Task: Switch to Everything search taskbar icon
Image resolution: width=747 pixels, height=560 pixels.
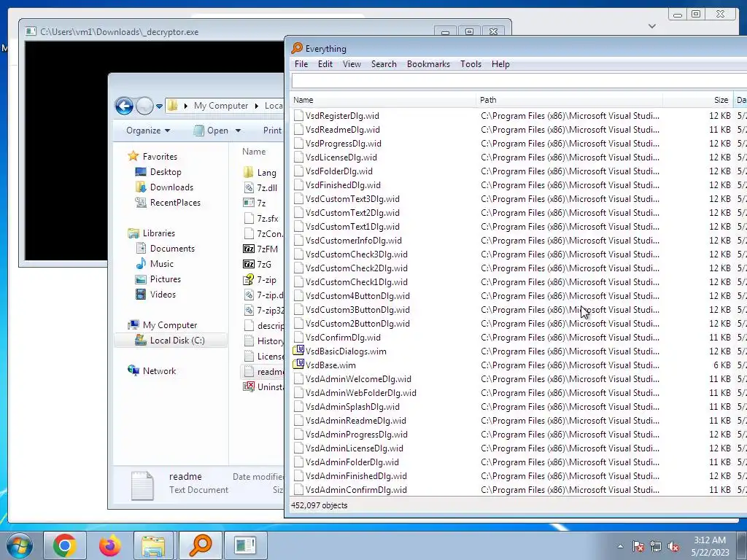Action: click(x=200, y=545)
